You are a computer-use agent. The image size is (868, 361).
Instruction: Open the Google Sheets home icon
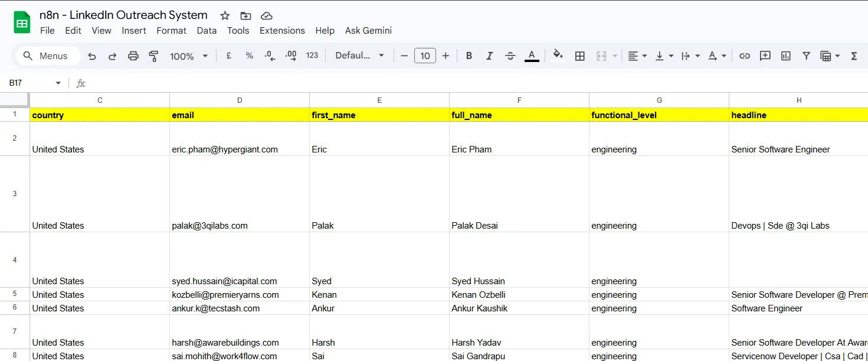[22, 23]
